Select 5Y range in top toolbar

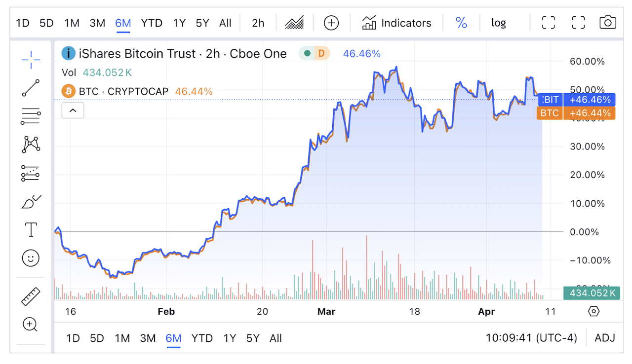202,23
